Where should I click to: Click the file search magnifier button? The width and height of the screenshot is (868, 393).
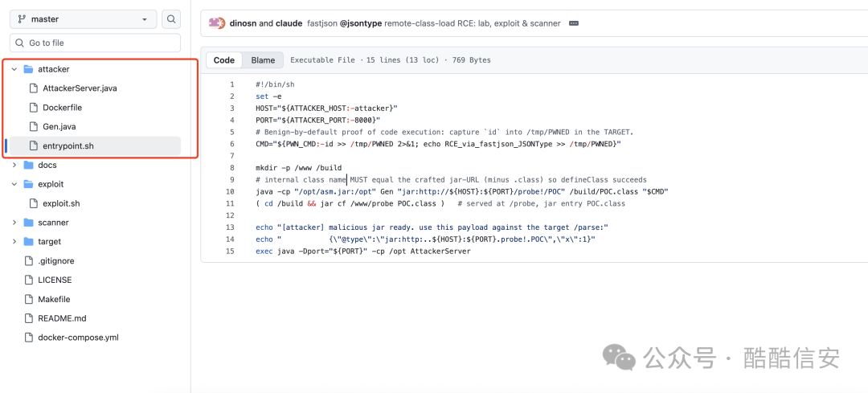coord(171,18)
